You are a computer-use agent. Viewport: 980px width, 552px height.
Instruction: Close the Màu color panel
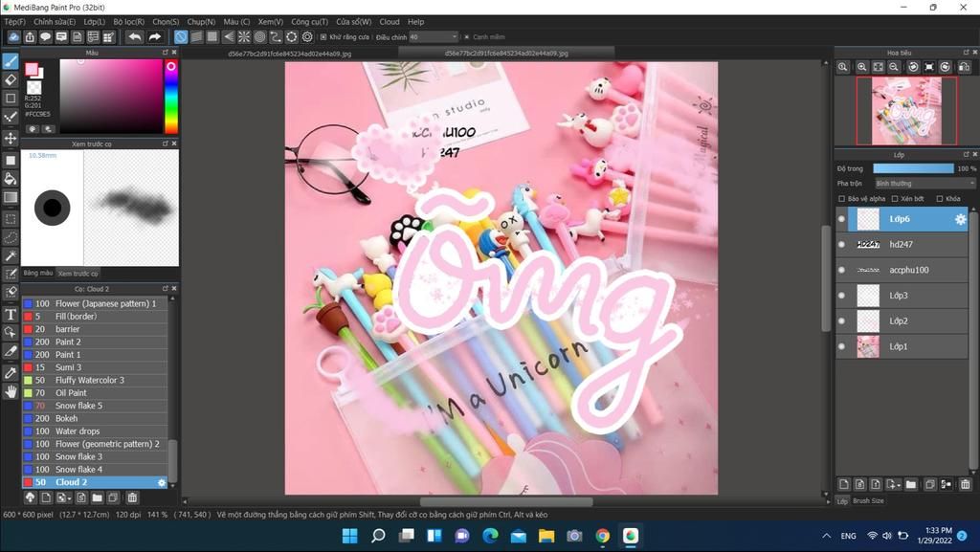174,53
